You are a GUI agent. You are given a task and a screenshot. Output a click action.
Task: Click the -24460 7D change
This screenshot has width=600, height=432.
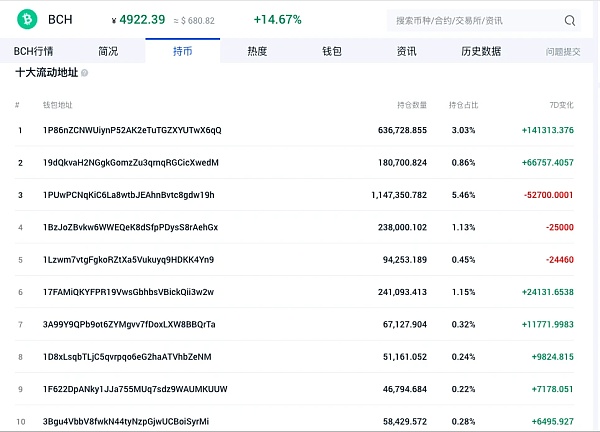point(560,260)
